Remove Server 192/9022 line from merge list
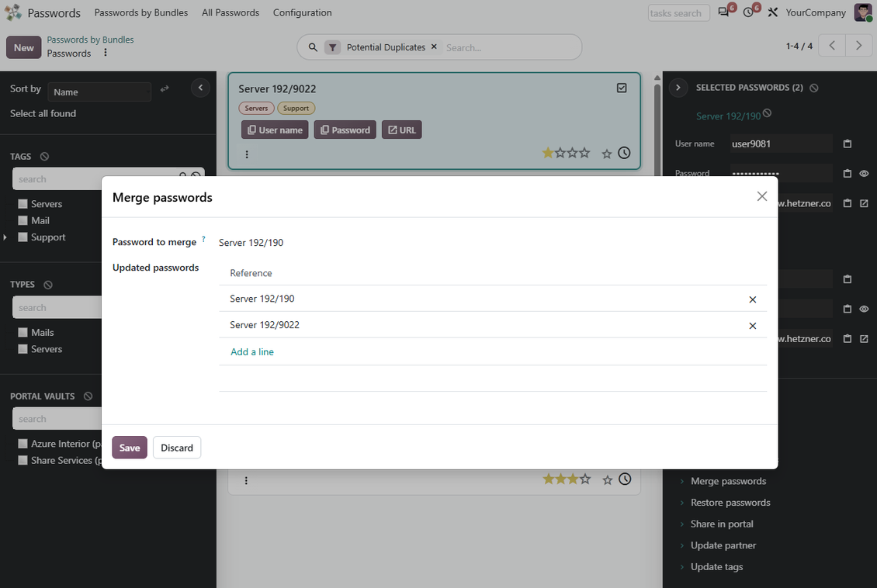 pos(753,326)
